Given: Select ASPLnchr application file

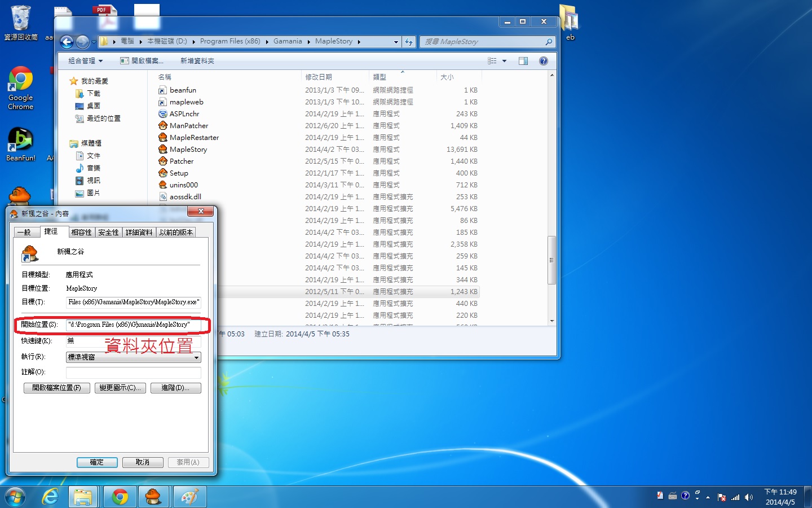Looking at the screenshot, I should 184,114.
